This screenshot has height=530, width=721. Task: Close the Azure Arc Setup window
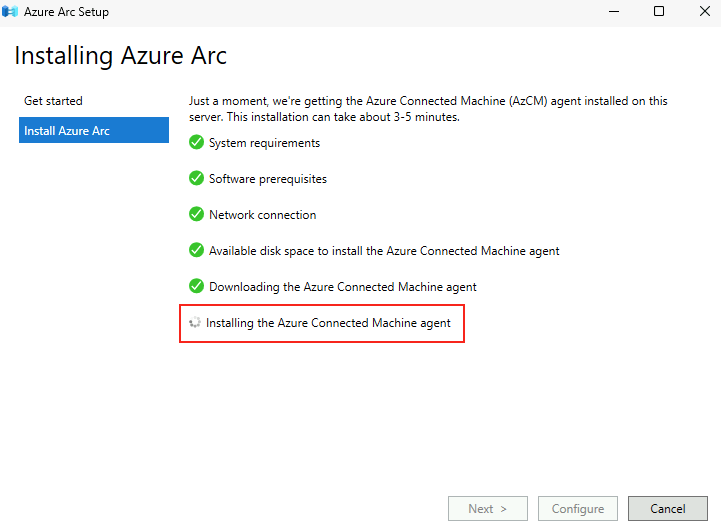point(704,11)
